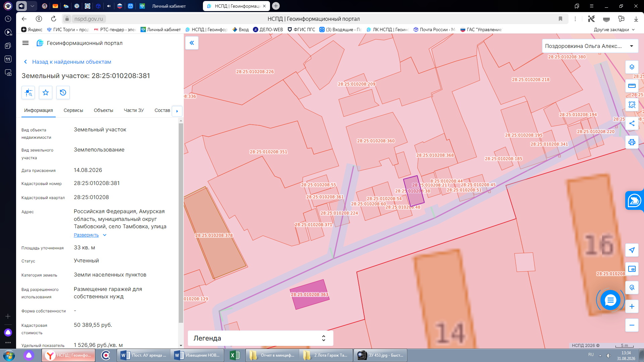Share the current map view
Image resolution: width=644 pixels, height=362 pixels.
(x=632, y=123)
